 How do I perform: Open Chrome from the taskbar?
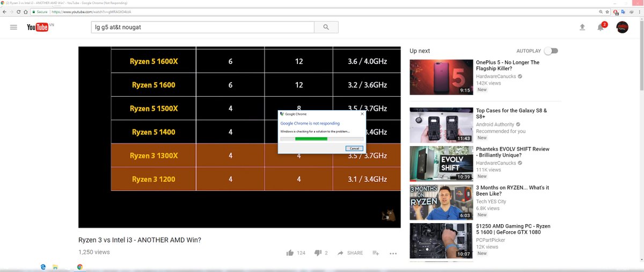tap(80, 267)
